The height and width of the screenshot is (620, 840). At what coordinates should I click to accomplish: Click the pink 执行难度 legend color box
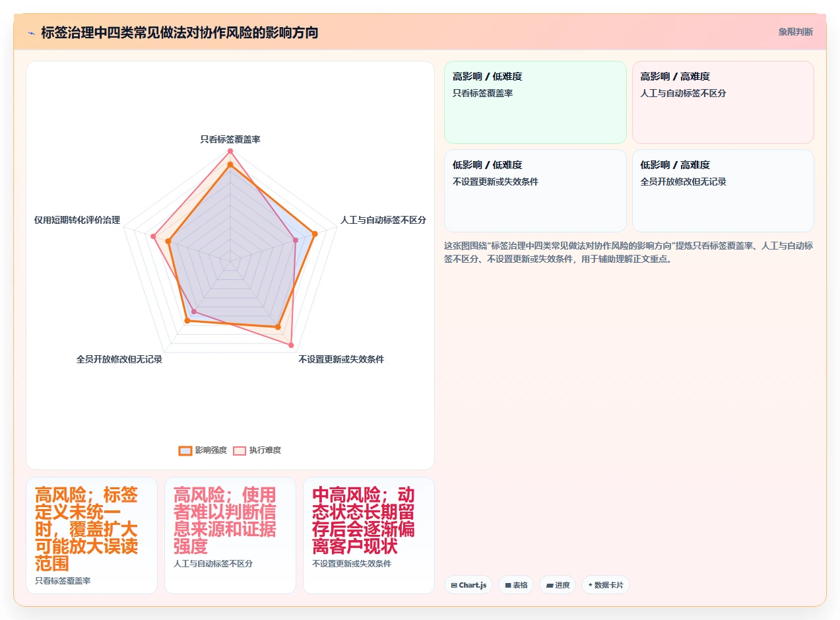239,450
